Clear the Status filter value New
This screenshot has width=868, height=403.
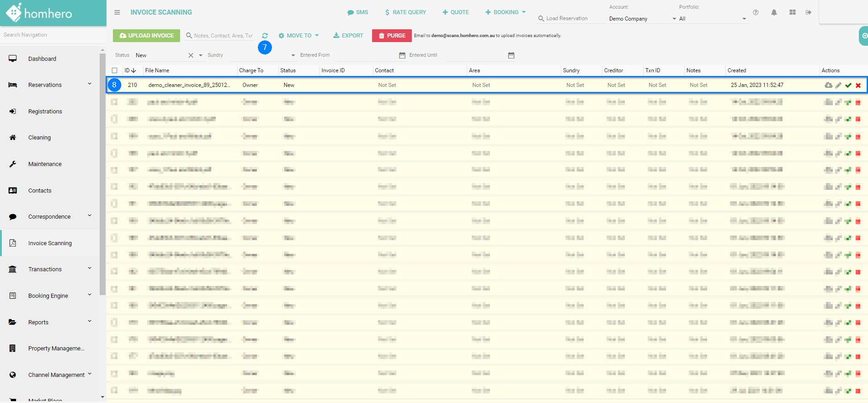coord(191,55)
